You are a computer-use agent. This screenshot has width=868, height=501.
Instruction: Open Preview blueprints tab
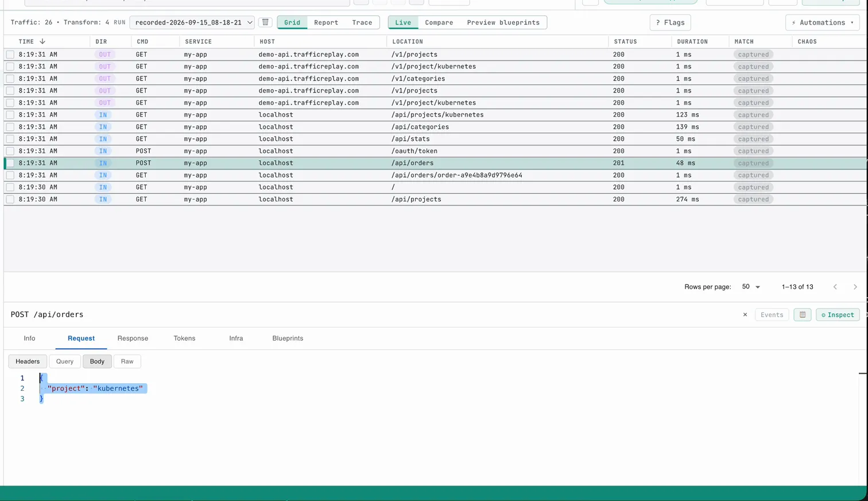[x=503, y=22]
